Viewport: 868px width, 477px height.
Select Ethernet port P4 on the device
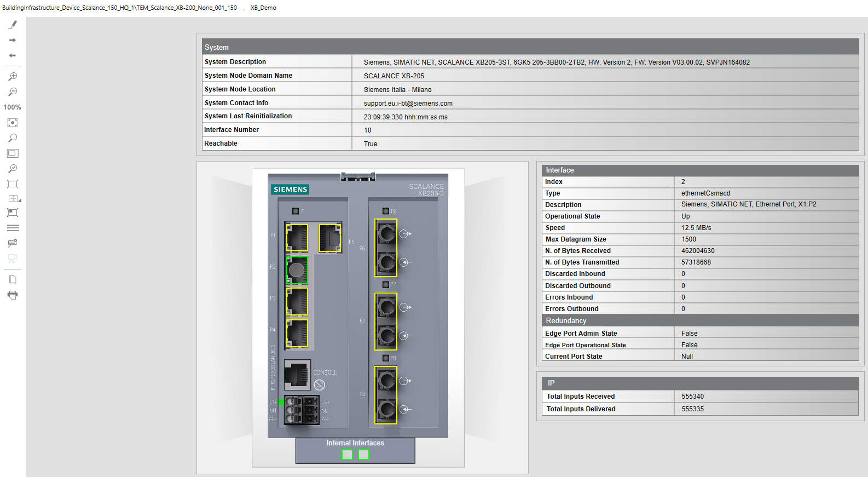click(297, 334)
